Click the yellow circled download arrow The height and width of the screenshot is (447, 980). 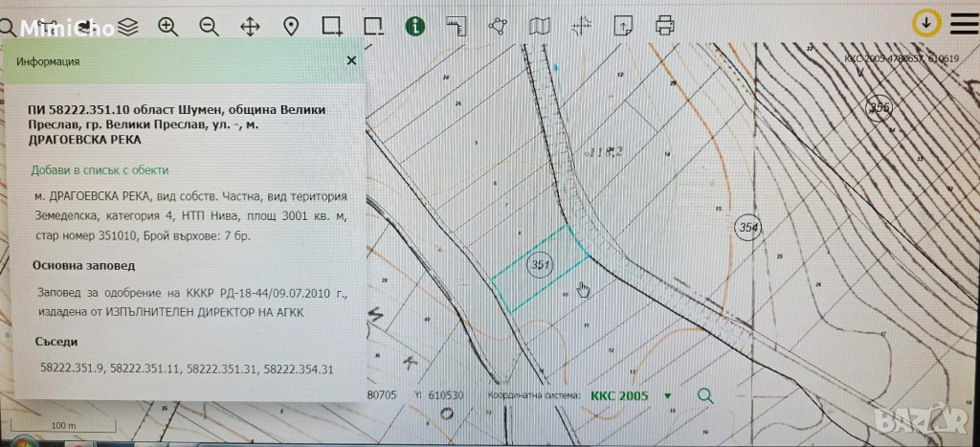[925, 22]
